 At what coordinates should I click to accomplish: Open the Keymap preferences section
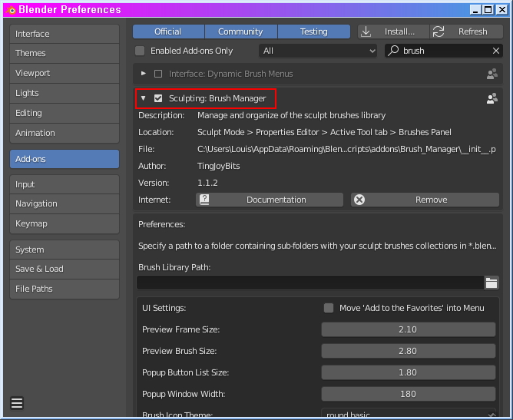pos(65,223)
